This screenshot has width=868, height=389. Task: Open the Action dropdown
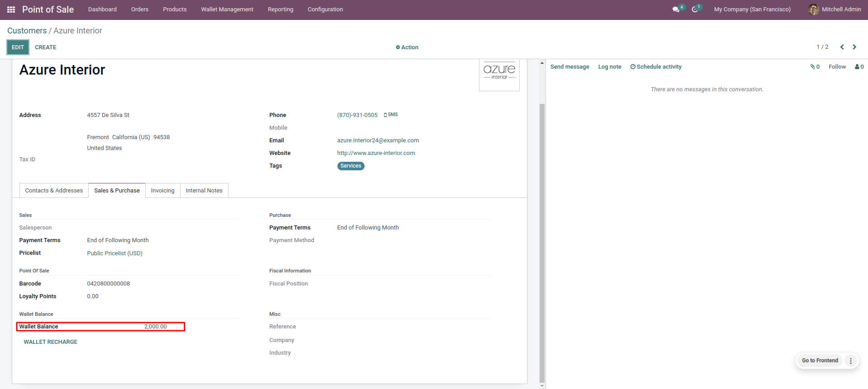click(x=407, y=47)
